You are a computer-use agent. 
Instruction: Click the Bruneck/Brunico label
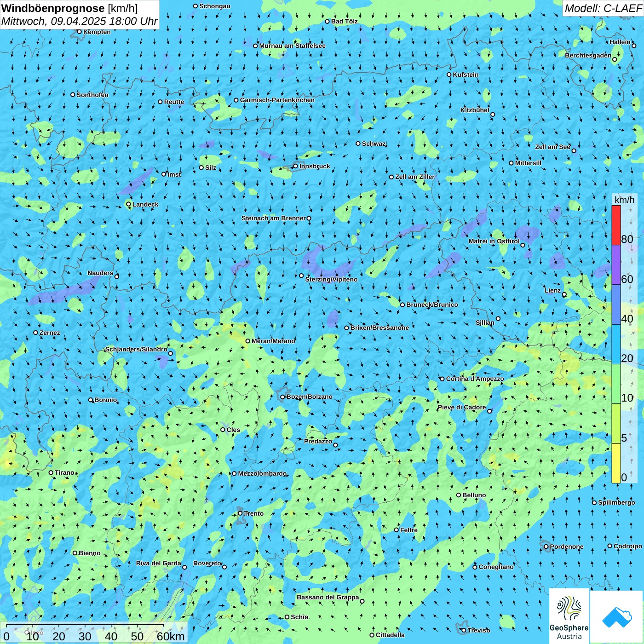(x=432, y=305)
